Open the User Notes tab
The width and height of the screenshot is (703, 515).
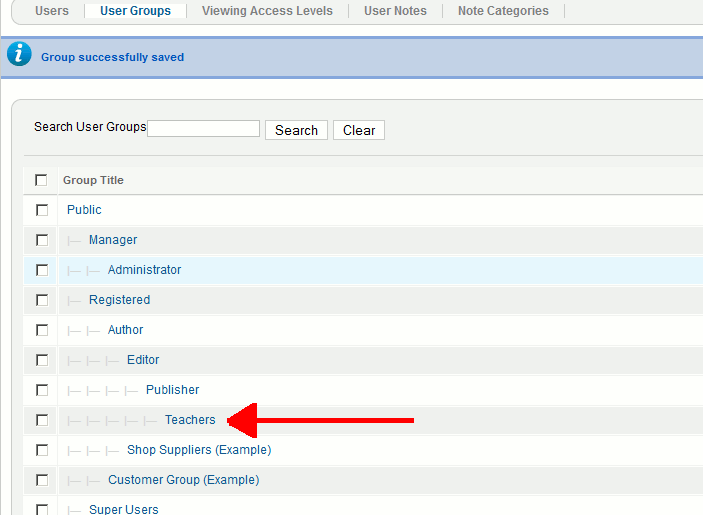[395, 11]
